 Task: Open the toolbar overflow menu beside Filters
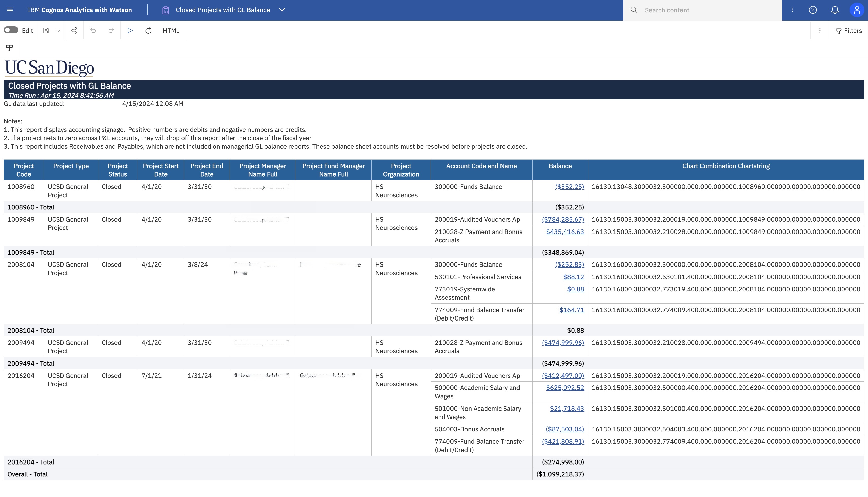(820, 31)
